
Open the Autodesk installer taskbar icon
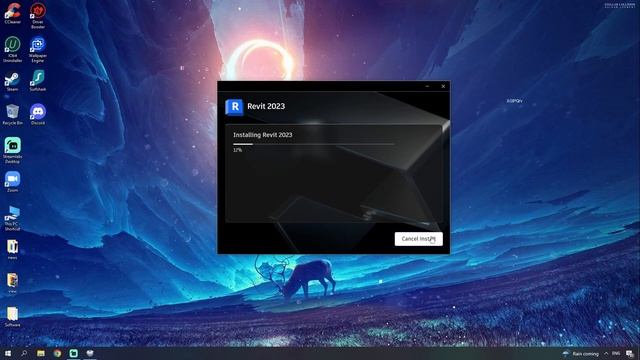pos(90,353)
